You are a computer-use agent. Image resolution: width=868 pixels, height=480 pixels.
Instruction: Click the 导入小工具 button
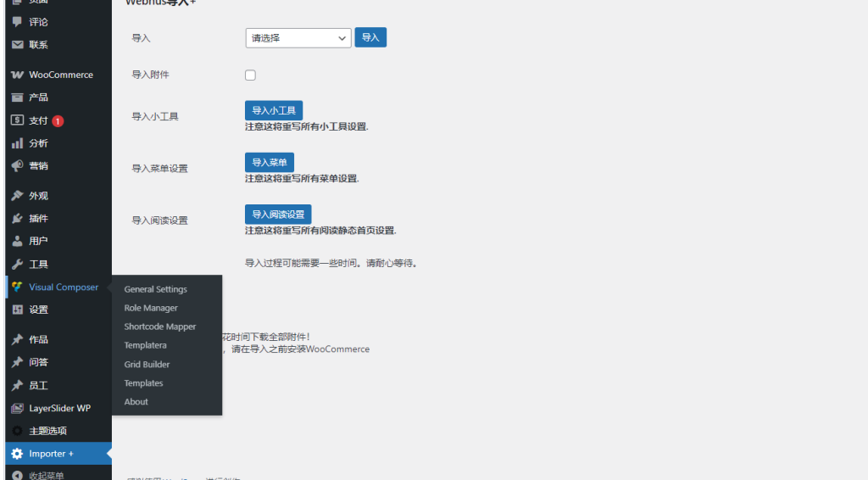pyautogui.click(x=274, y=110)
